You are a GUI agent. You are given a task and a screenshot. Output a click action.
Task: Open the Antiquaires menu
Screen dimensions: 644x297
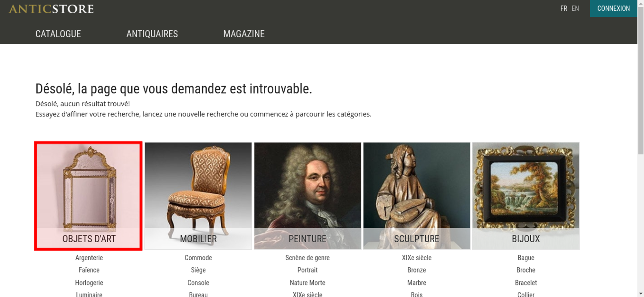point(152,34)
